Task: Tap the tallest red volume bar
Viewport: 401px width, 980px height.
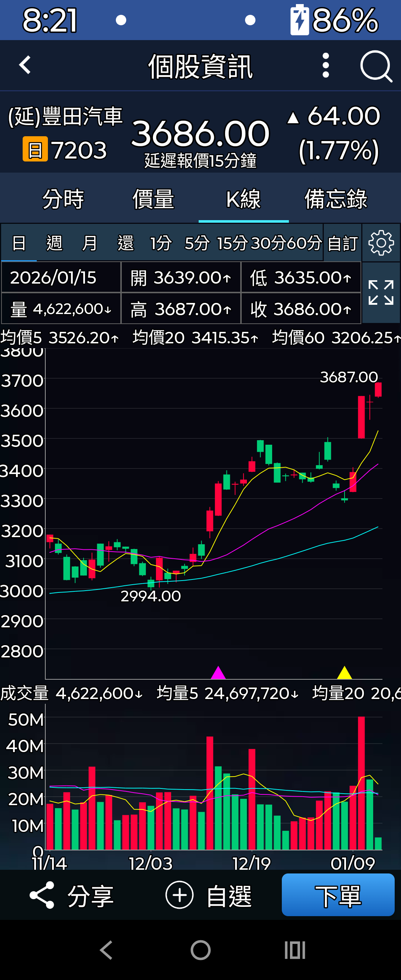Action: 361,783
